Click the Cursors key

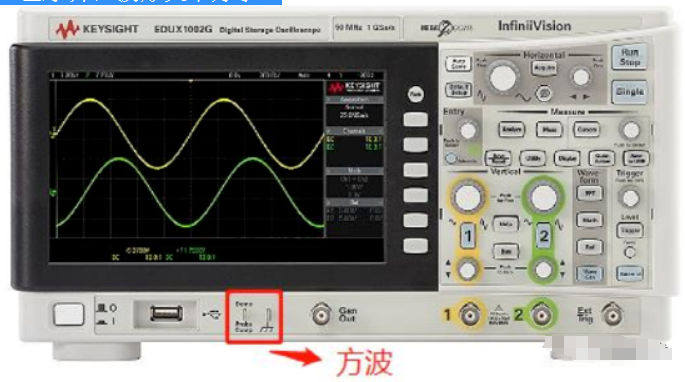click(x=586, y=129)
